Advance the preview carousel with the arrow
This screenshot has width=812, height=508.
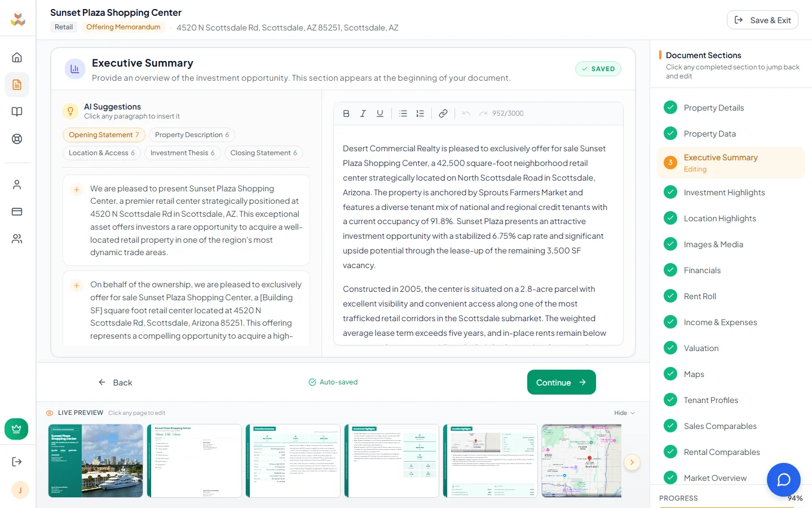(632, 462)
